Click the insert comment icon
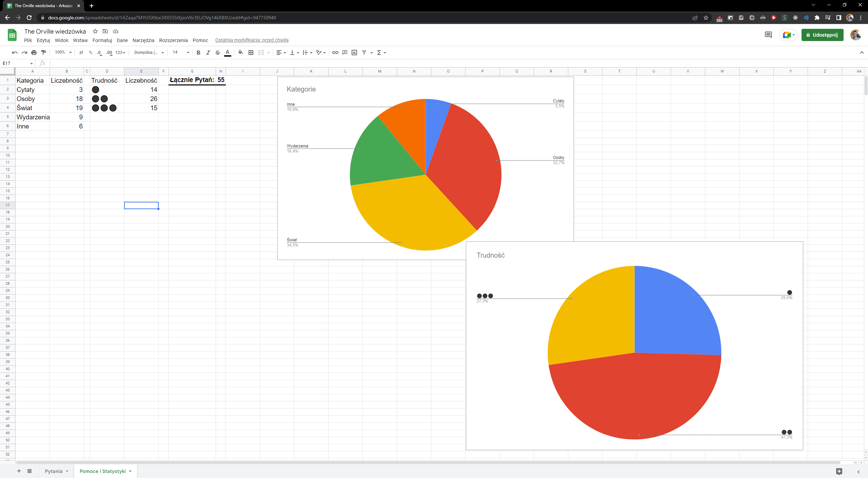Image resolution: width=868 pixels, height=478 pixels. point(345,53)
